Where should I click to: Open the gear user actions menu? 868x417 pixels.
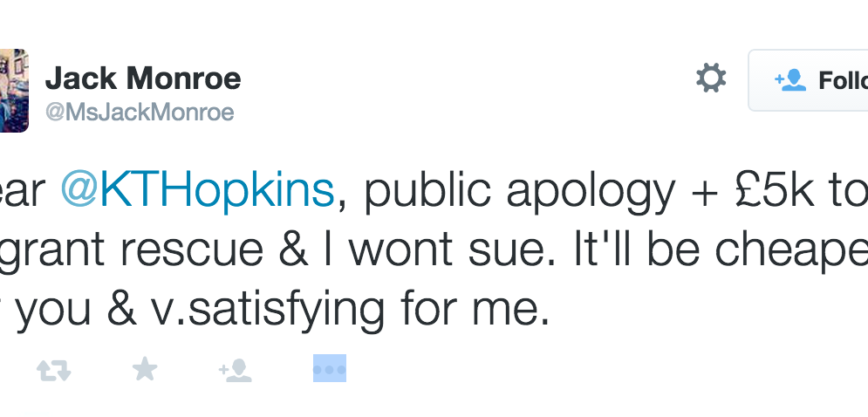click(710, 79)
